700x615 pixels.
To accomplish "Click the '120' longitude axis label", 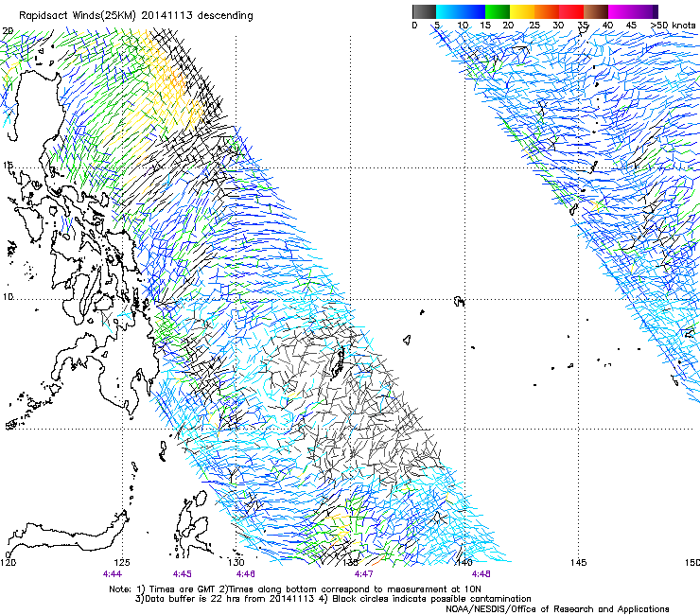I will click(9, 562).
